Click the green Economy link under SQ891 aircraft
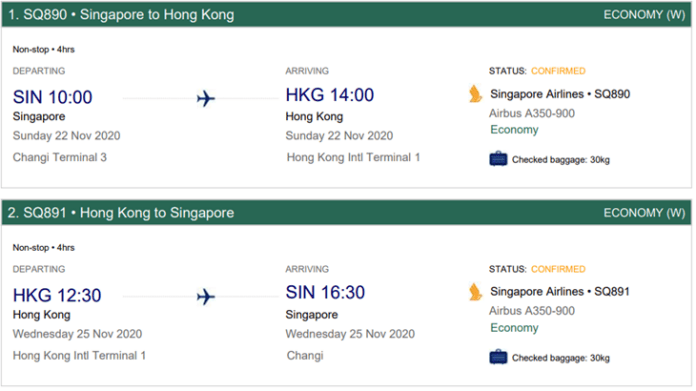This screenshot has width=696, height=391. coord(514,328)
